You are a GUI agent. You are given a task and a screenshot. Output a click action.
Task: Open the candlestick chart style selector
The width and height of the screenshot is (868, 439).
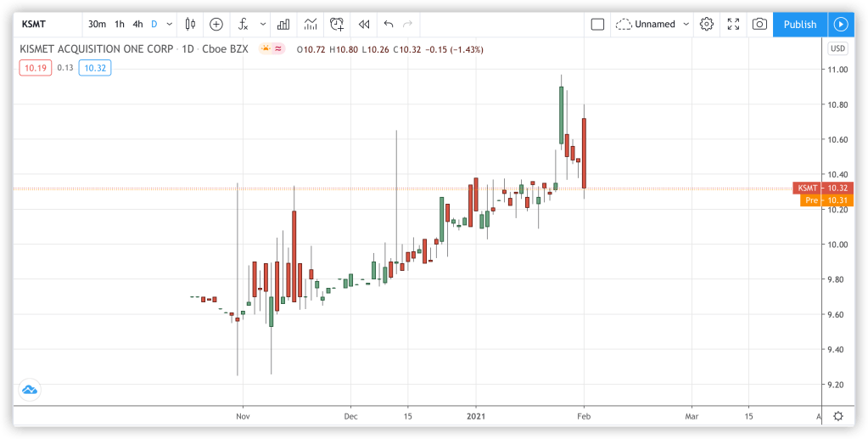191,25
